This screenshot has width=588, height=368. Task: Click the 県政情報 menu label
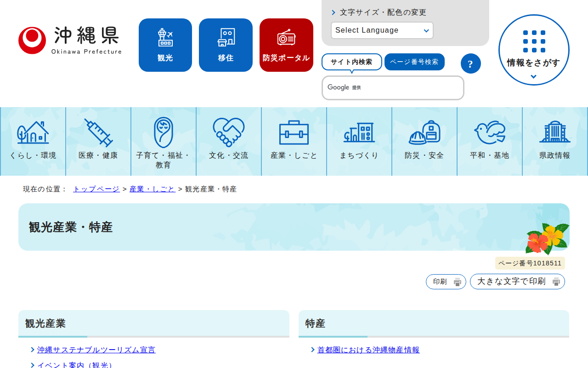point(555,155)
